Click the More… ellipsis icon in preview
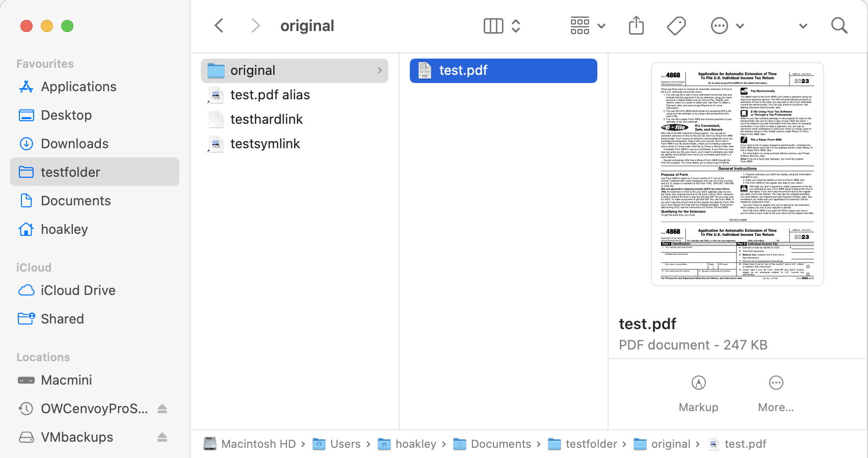868x458 pixels. (x=776, y=383)
